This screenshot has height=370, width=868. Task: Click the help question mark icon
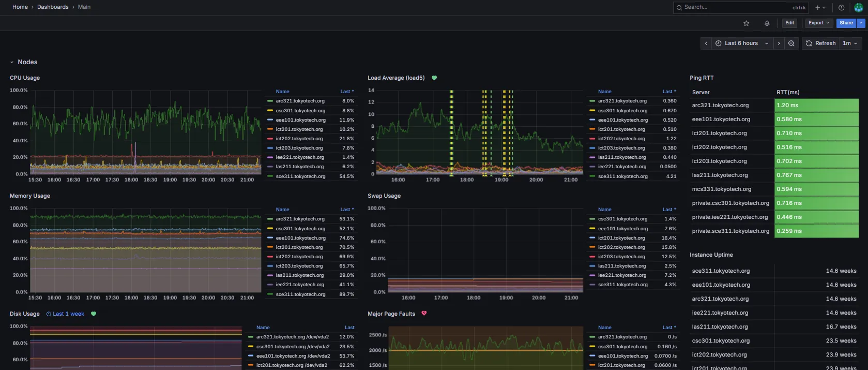841,8
